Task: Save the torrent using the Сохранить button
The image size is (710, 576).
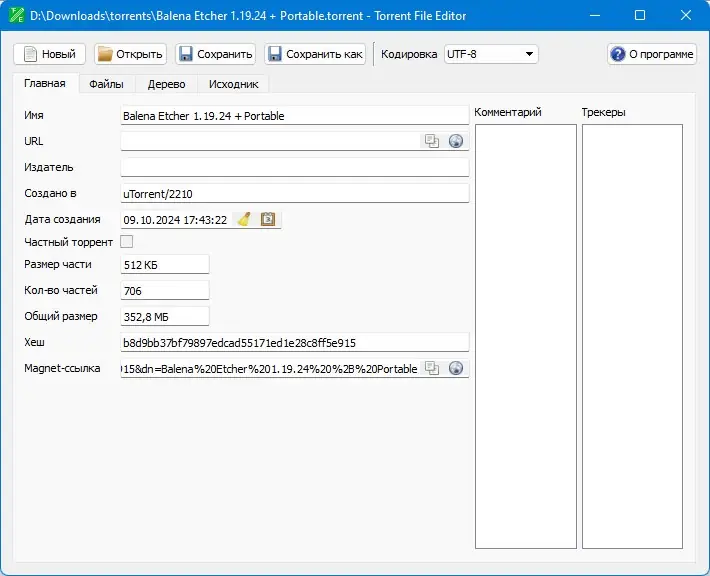Action: click(x=216, y=54)
